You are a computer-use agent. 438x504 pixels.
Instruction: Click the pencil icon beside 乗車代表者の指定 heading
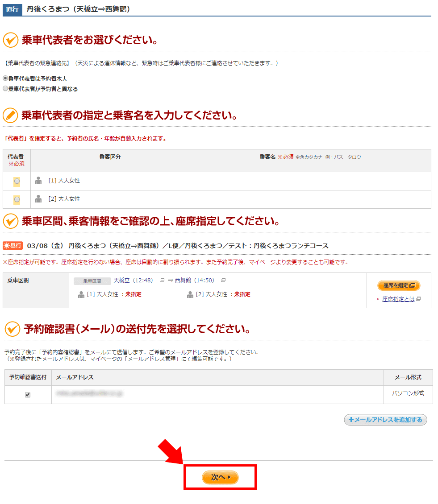(10, 116)
